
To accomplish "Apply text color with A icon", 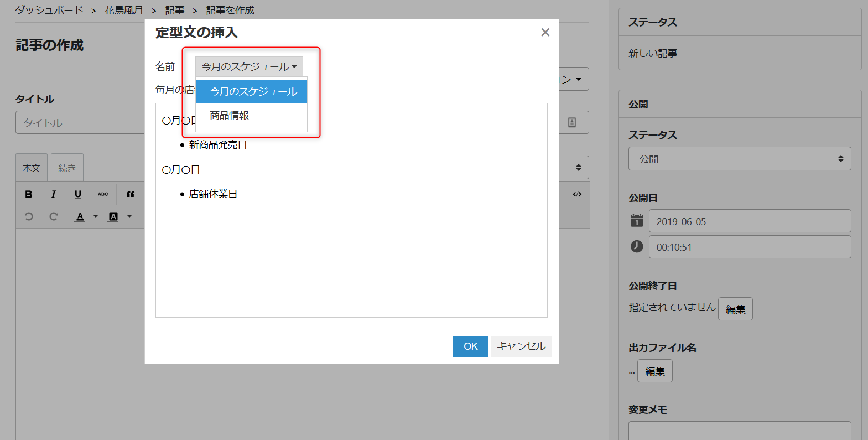I will pos(80,216).
